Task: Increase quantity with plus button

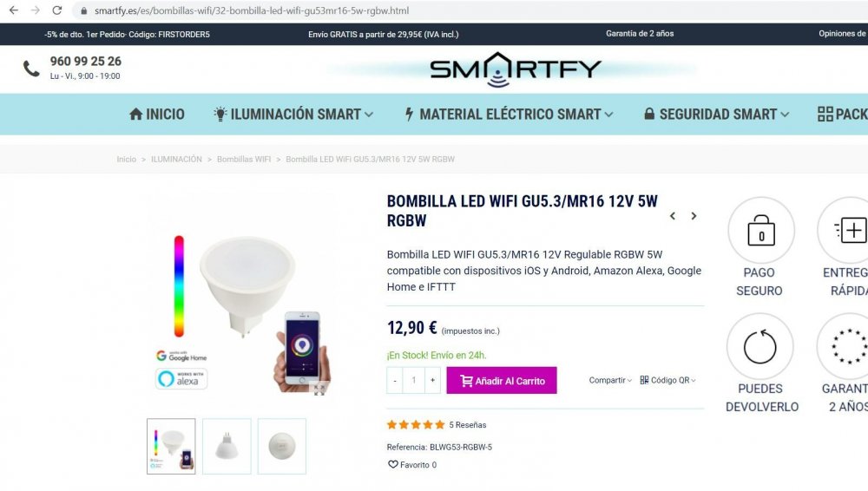Action: (x=432, y=380)
